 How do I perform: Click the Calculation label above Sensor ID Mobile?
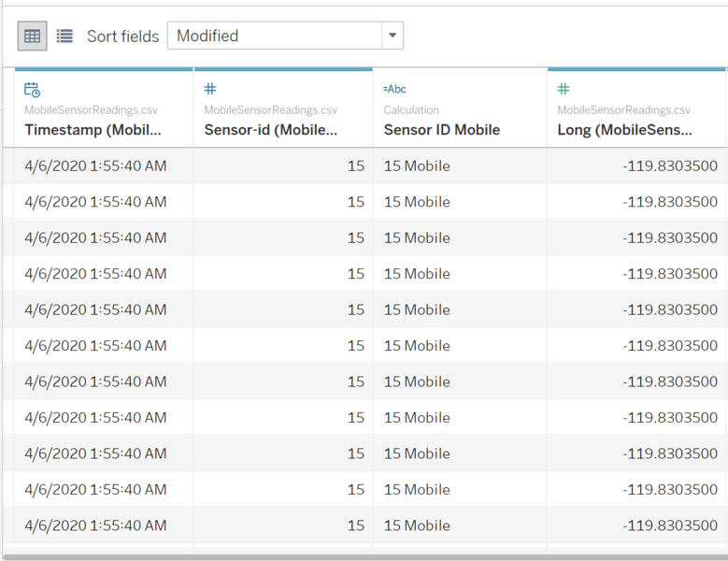tap(411, 110)
